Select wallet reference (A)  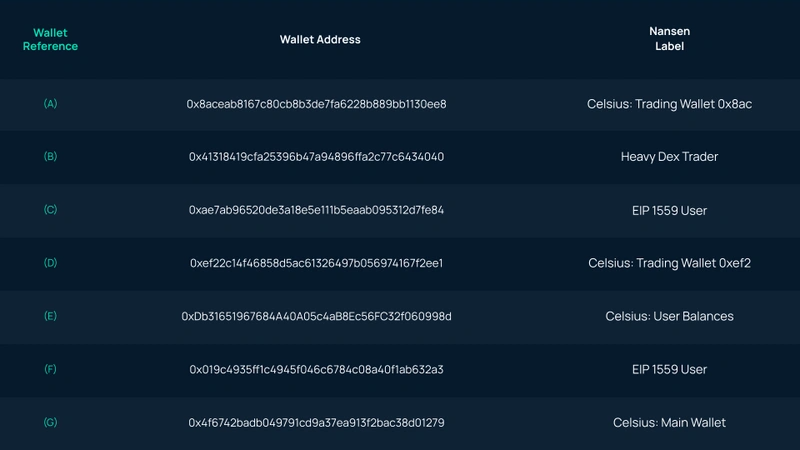pyautogui.click(x=51, y=104)
